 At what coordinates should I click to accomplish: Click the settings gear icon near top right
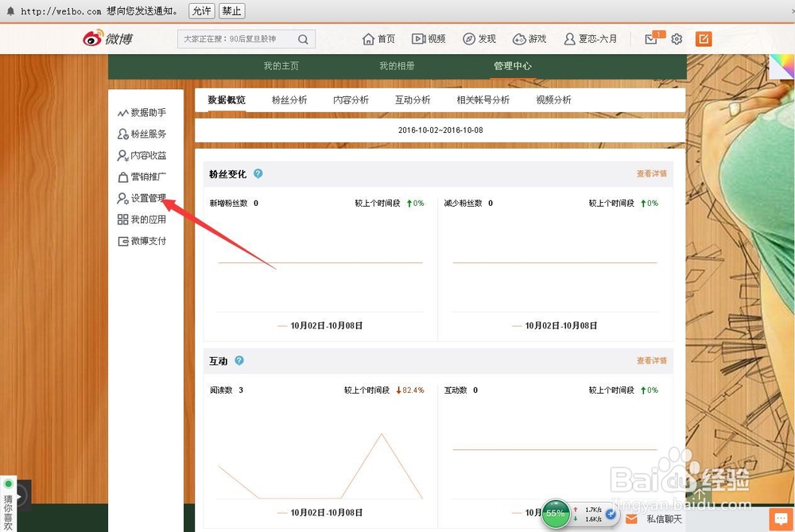tap(677, 38)
